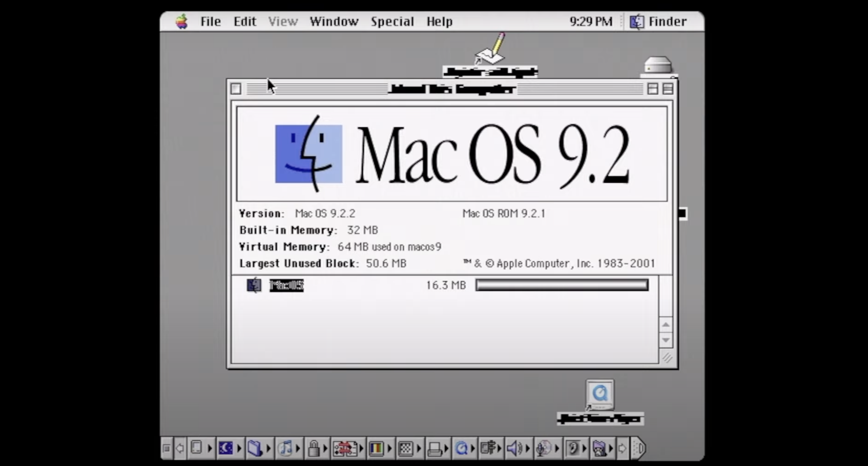Click the Sound Volume speaker strip icon

[x=514, y=448]
